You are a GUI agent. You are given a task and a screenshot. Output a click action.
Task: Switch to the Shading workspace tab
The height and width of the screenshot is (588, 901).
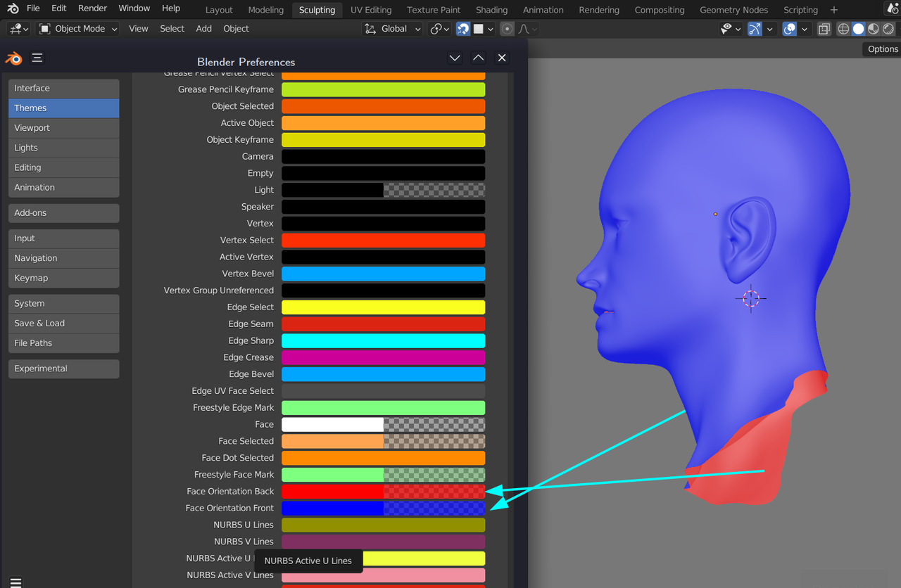(491, 10)
